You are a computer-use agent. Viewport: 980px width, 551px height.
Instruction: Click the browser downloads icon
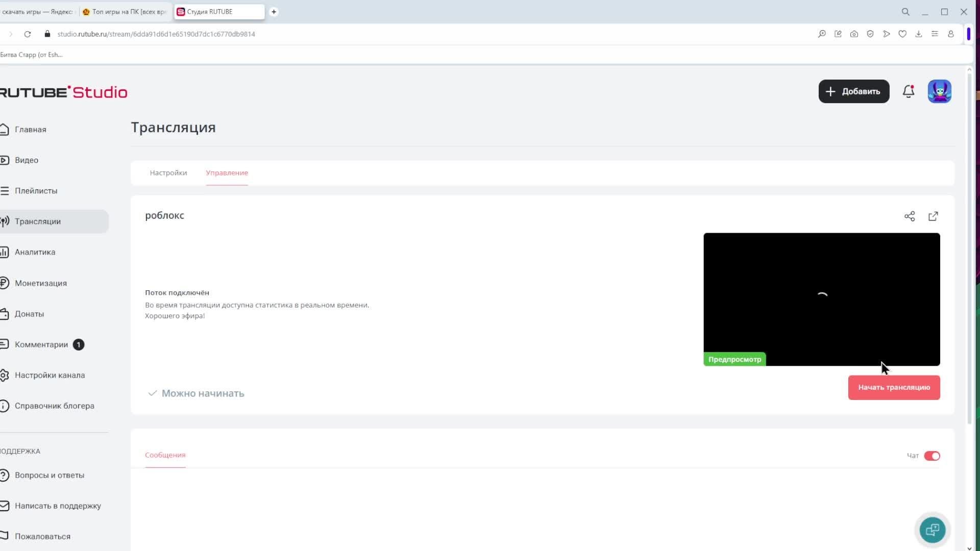[x=919, y=34]
